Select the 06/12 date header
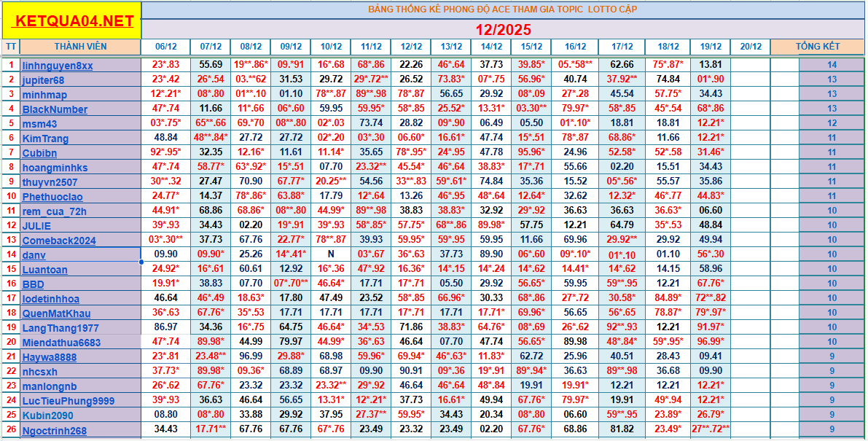 pos(165,47)
